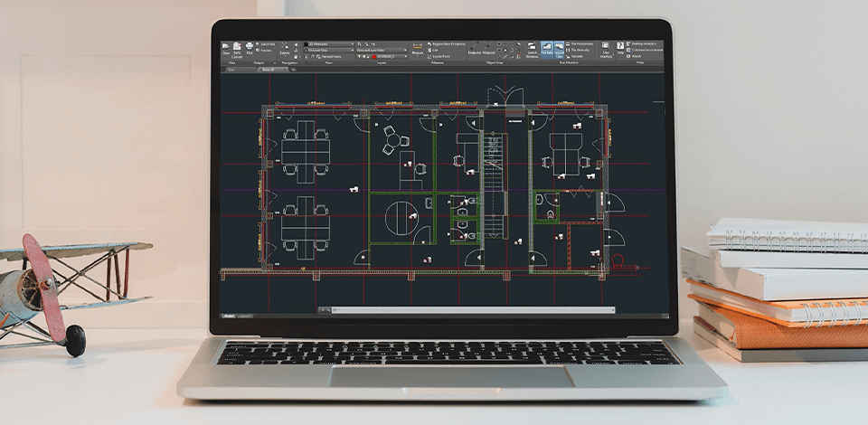Open Switch Windows dropdown
The image size is (868, 425).
coord(532,50)
